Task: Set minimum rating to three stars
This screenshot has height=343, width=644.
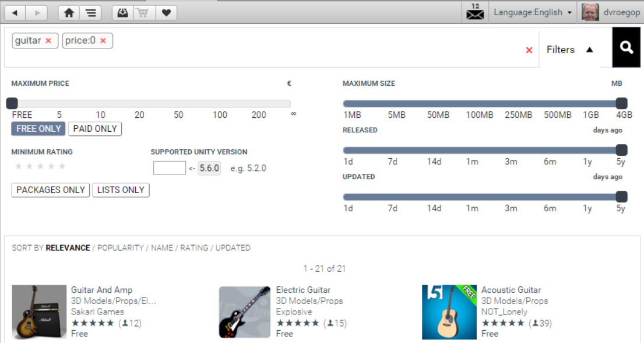Action: click(40, 166)
